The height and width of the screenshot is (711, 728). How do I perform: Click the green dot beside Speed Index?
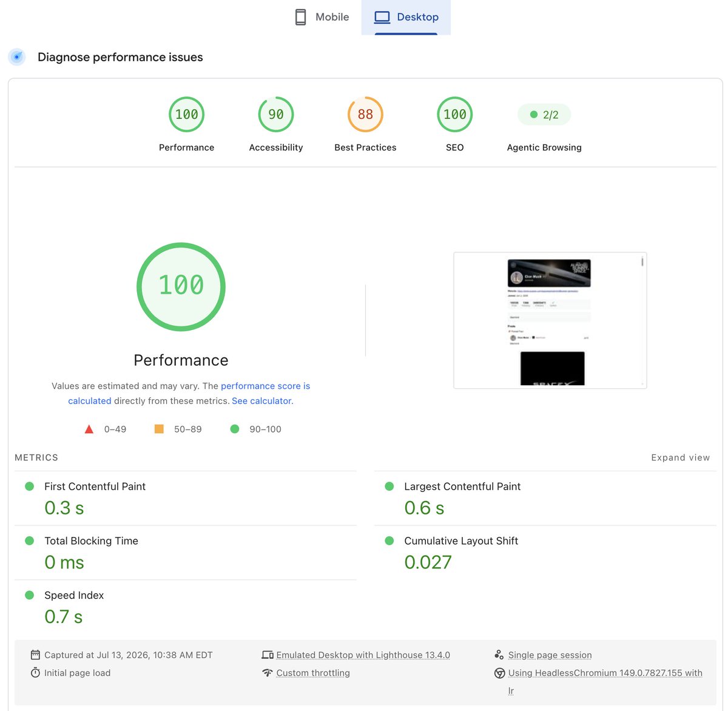[29, 595]
